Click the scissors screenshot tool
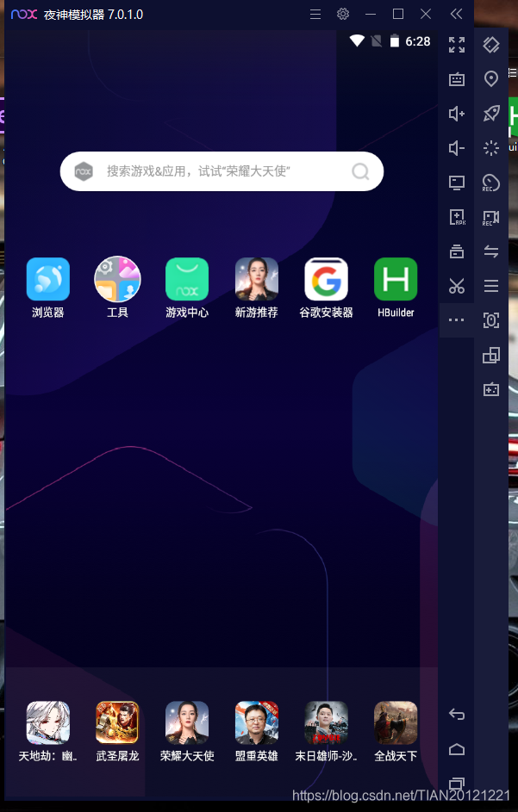518x812 pixels. pyautogui.click(x=456, y=285)
